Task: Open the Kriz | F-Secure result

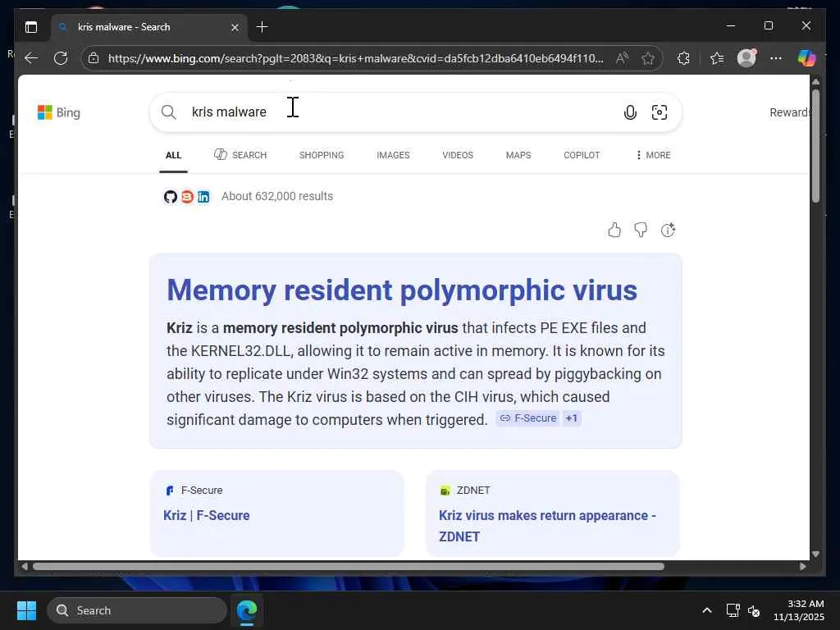Action: coord(206,515)
